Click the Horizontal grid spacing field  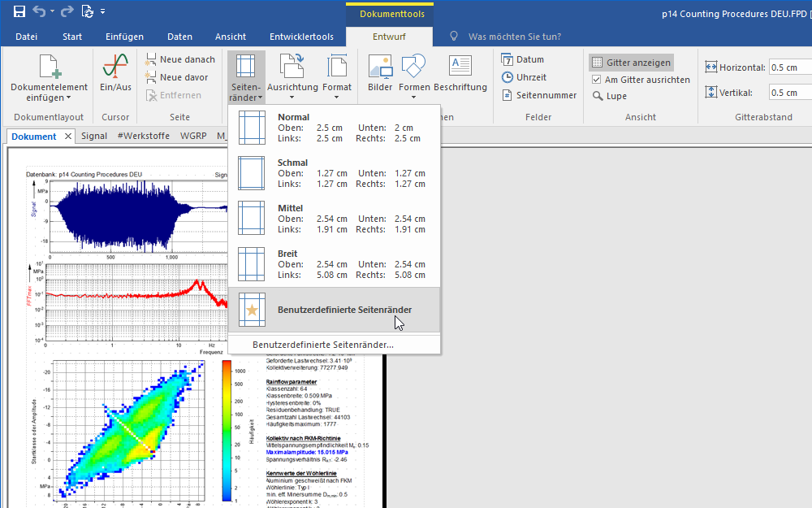790,67
